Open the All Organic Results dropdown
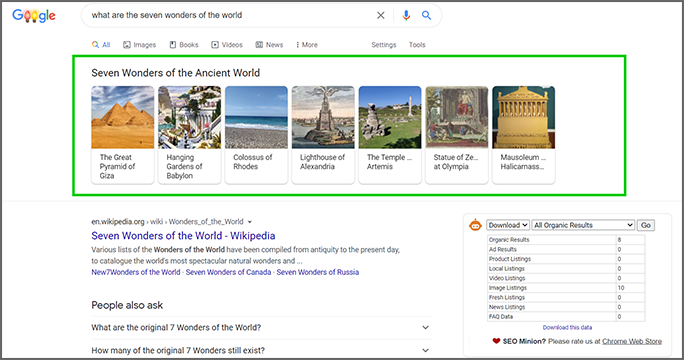Image resolution: width=684 pixels, height=360 pixels. [x=583, y=225]
